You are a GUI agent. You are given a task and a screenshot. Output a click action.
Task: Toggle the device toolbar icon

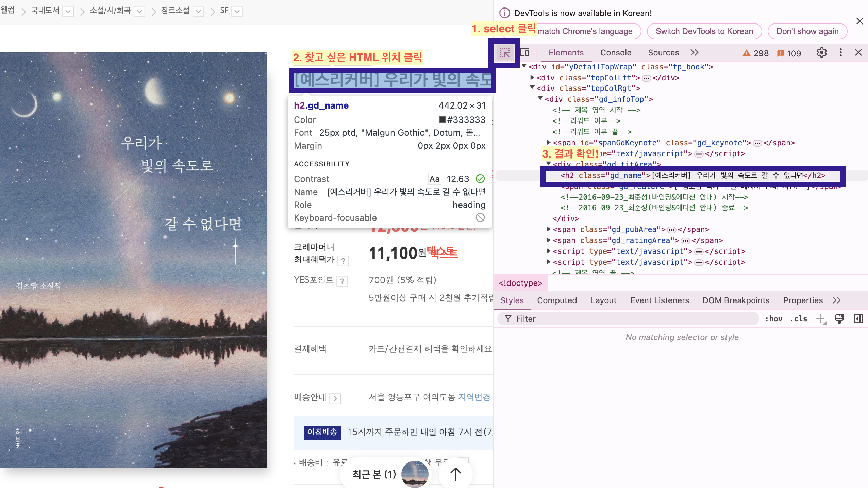525,53
